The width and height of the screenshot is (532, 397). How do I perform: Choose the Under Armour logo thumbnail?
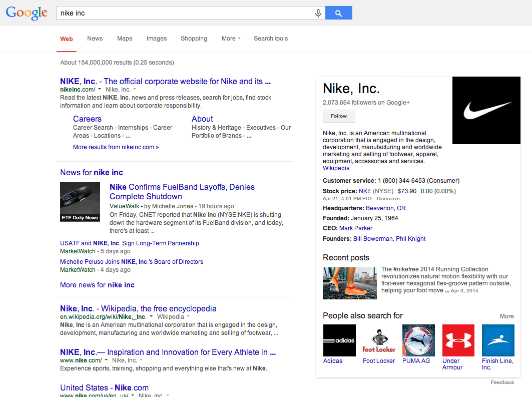[458, 340]
